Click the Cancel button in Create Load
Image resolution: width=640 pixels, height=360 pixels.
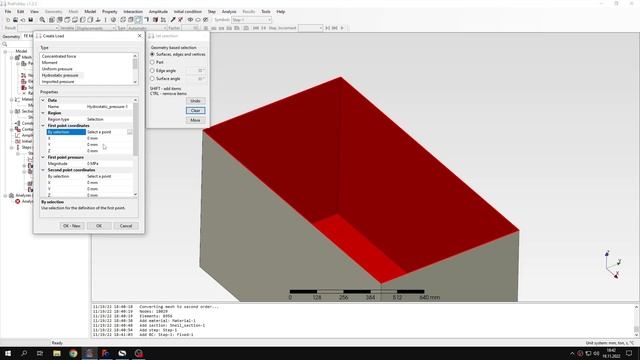126,226
